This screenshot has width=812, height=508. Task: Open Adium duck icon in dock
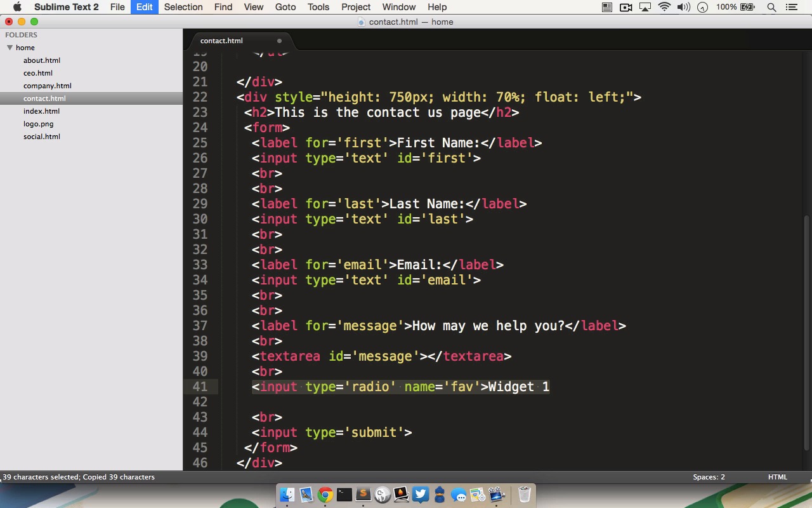(x=440, y=495)
